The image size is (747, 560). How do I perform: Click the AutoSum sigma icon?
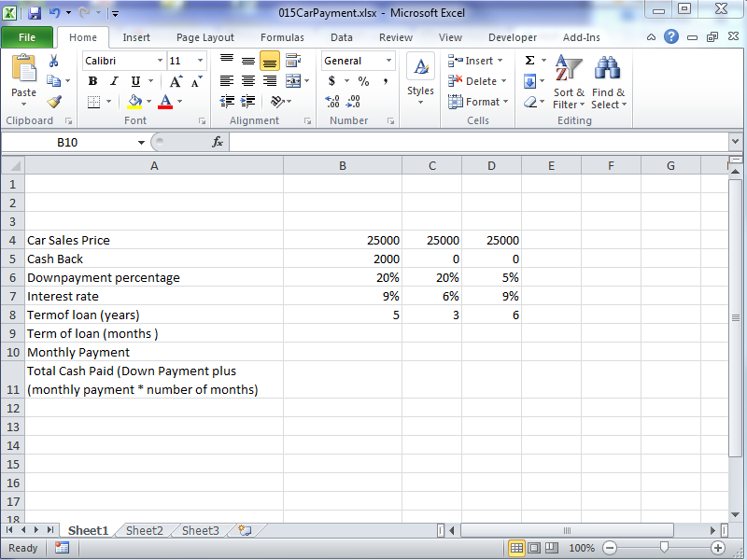[x=529, y=61]
